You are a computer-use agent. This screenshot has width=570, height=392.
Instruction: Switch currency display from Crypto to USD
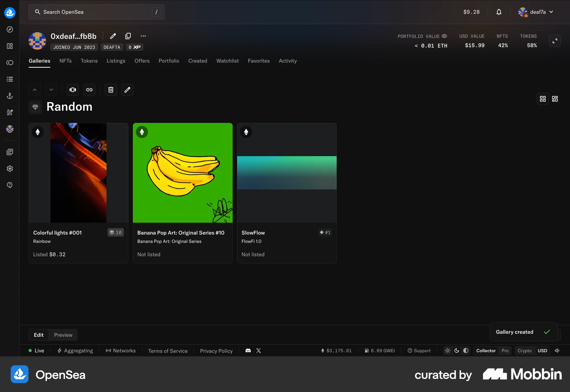(543, 351)
